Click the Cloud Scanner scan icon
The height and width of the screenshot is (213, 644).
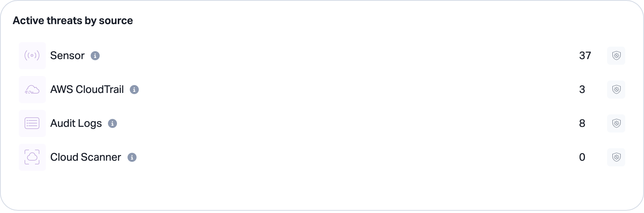pyautogui.click(x=32, y=157)
